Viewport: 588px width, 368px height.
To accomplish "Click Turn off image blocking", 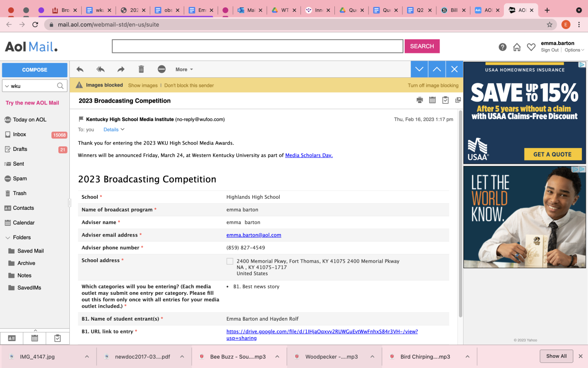I will (433, 86).
